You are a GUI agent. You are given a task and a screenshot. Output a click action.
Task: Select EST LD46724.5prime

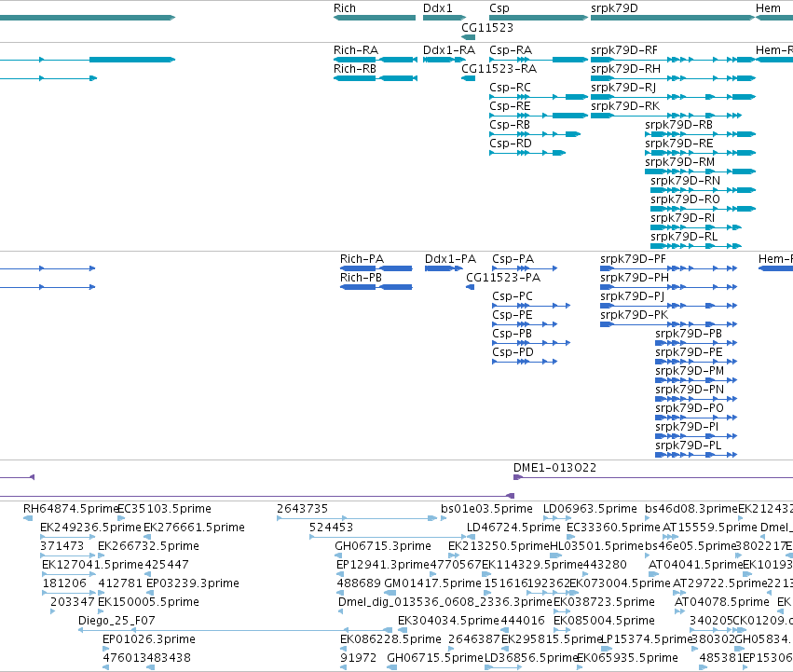point(513,528)
